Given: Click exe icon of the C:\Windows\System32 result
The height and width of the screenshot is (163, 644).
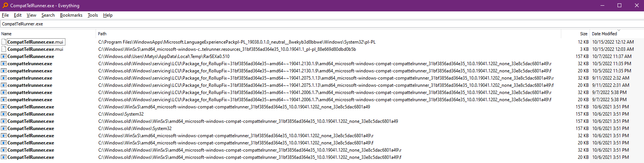Looking at the screenshot, I should point(4,114).
